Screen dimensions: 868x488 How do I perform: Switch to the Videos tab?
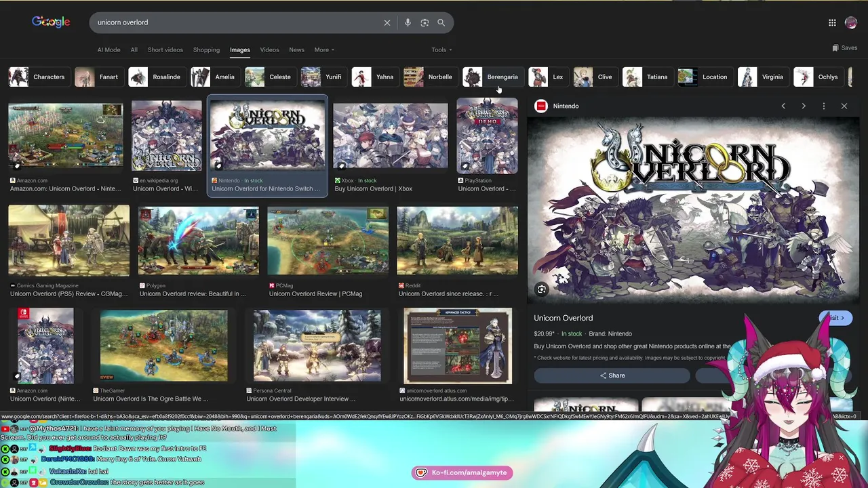point(269,49)
